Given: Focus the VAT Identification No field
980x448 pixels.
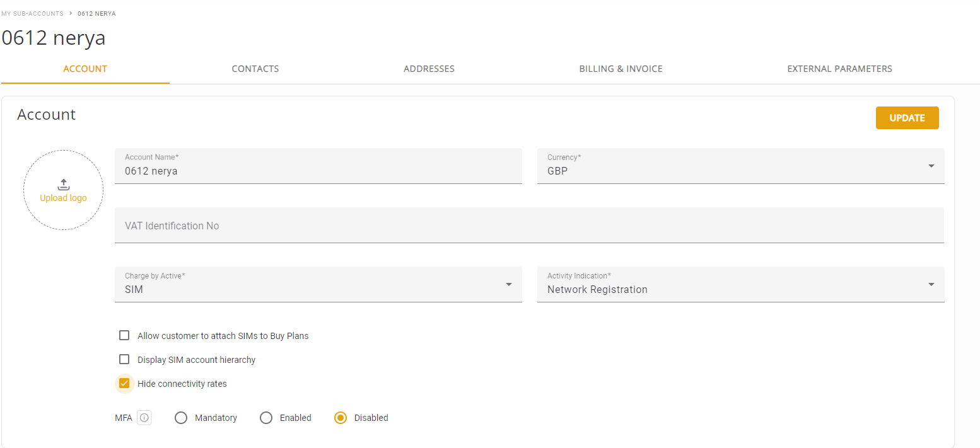Looking at the screenshot, I should pos(528,226).
